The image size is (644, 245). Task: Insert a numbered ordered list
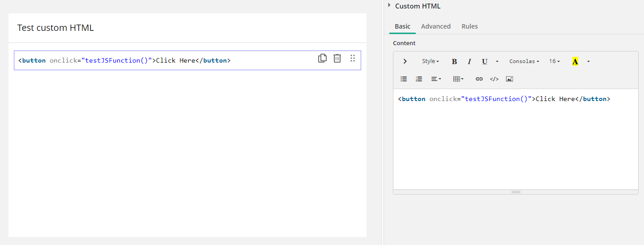[x=419, y=79]
